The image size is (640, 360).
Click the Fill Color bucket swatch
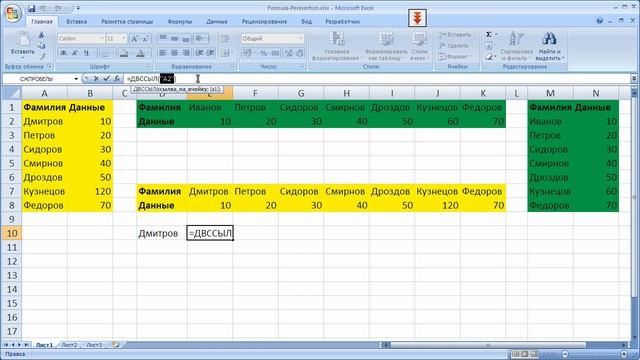pos(124,53)
